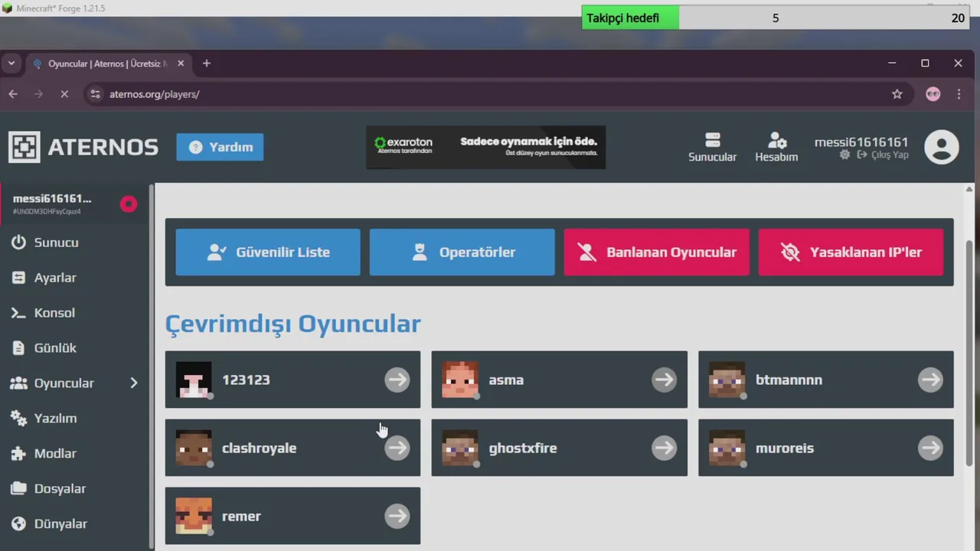
Task: Open Yardım help button
Action: [220, 147]
